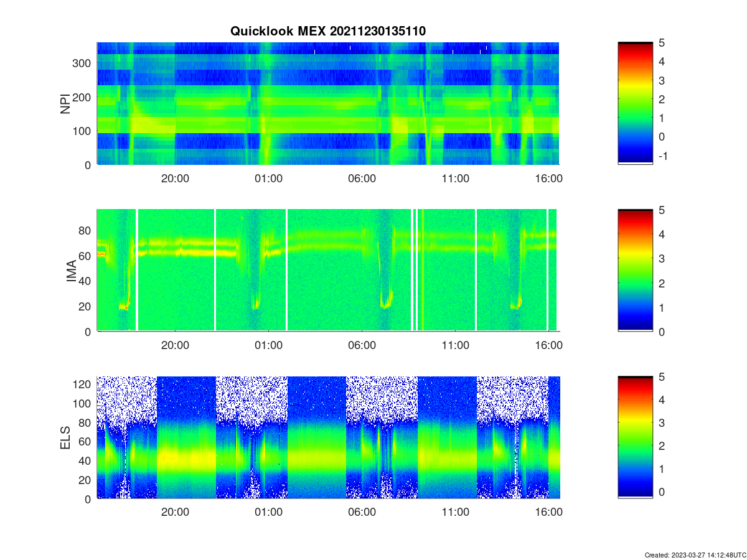Click the 40 tick on the IMA y-axis
This screenshot has height=560, width=747.
(x=85, y=281)
